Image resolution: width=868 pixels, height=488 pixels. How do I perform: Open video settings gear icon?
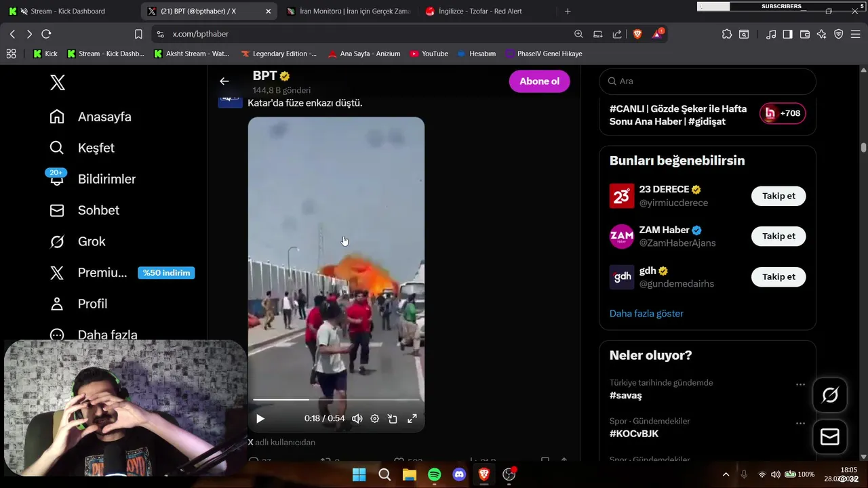(374, 418)
